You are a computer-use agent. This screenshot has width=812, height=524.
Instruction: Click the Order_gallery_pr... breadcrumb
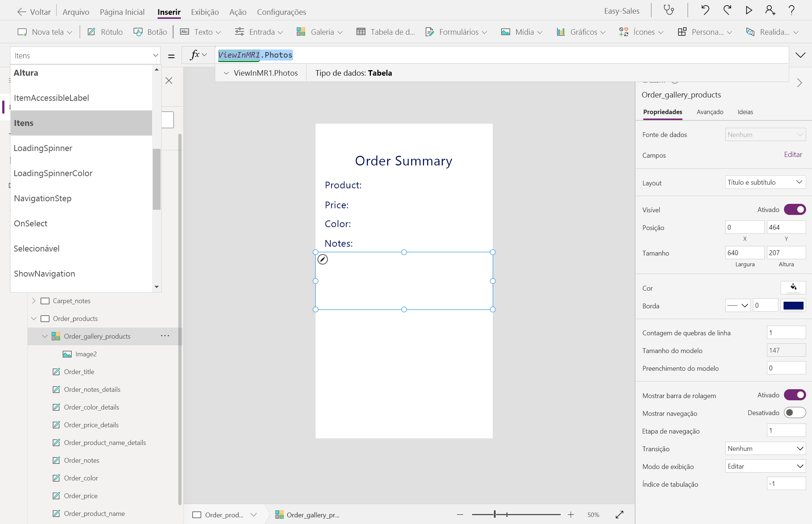click(x=307, y=515)
